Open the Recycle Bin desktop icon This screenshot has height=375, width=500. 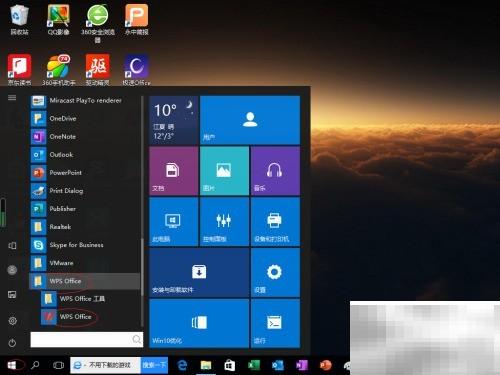[19, 19]
